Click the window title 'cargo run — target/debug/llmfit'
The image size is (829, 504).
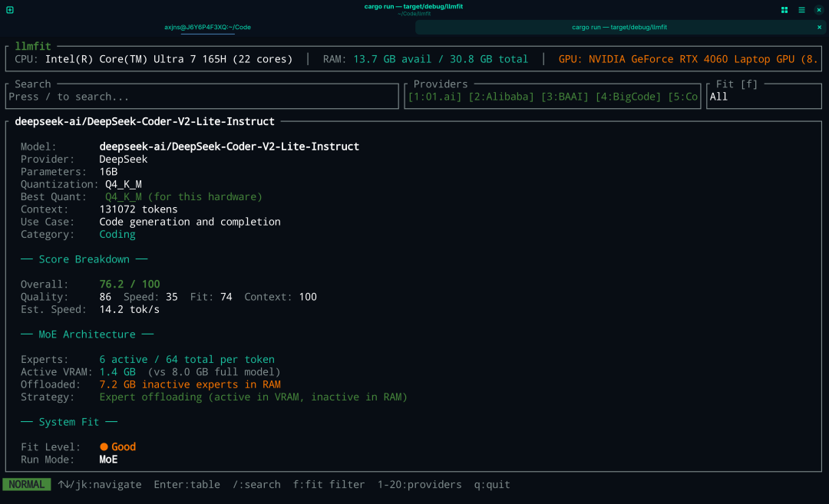click(414, 6)
